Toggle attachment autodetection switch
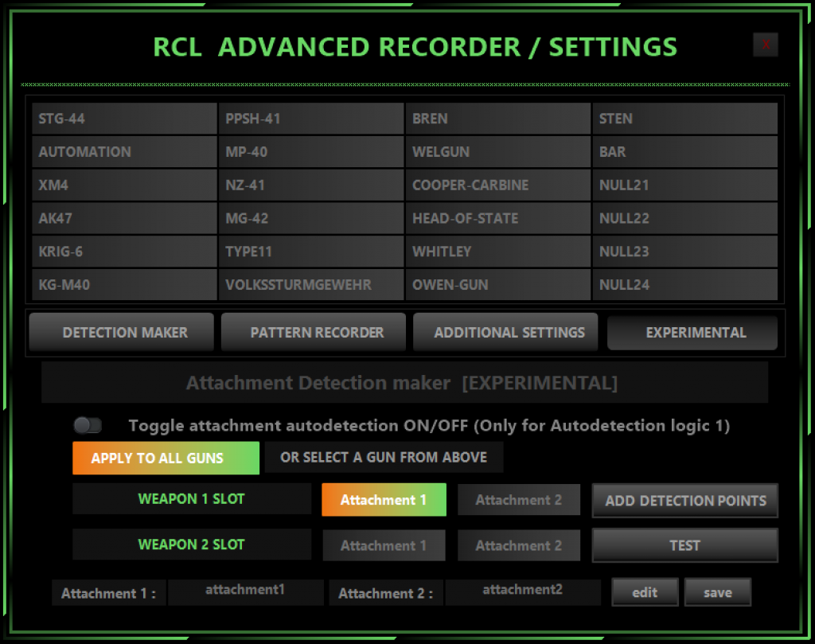The width and height of the screenshot is (815, 644). (x=88, y=426)
